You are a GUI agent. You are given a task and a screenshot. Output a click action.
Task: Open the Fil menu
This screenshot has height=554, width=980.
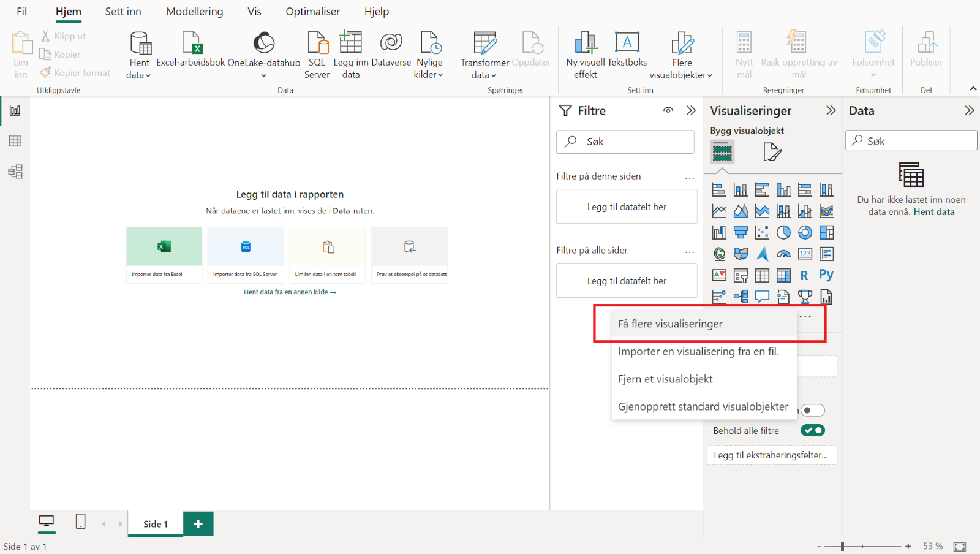click(x=21, y=12)
